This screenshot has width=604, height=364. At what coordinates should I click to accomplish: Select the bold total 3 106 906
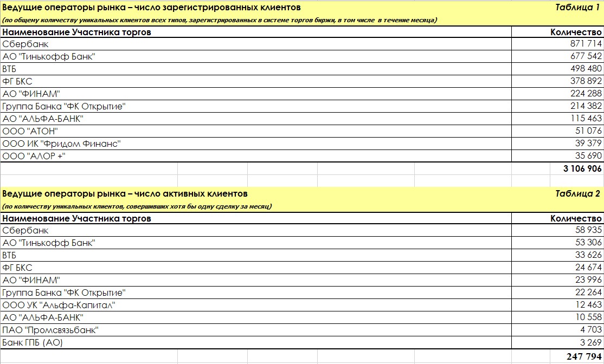point(582,168)
